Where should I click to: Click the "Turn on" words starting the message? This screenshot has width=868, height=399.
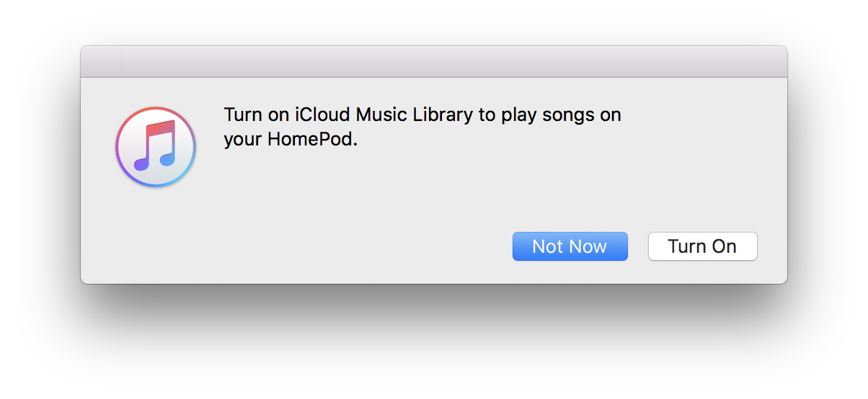257,115
